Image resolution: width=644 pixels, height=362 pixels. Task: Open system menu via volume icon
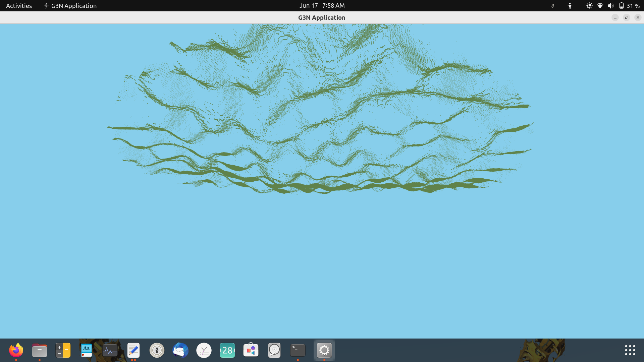point(610,6)
